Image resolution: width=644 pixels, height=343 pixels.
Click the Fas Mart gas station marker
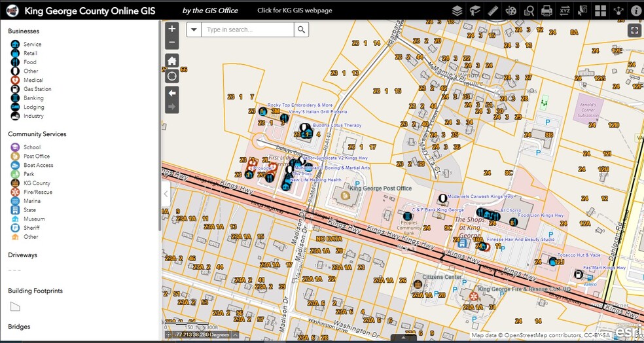[579, 274]
